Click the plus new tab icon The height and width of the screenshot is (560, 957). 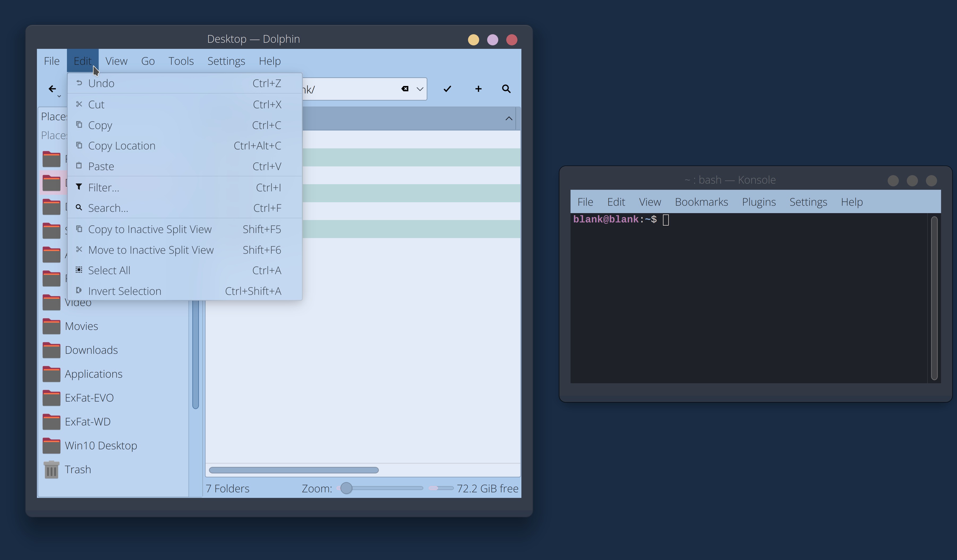coord(478,89)
